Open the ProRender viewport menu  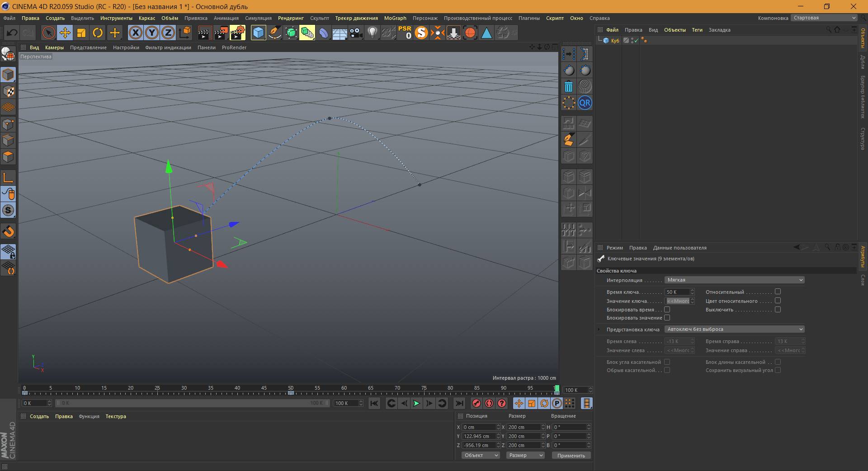tap(234, 47)
